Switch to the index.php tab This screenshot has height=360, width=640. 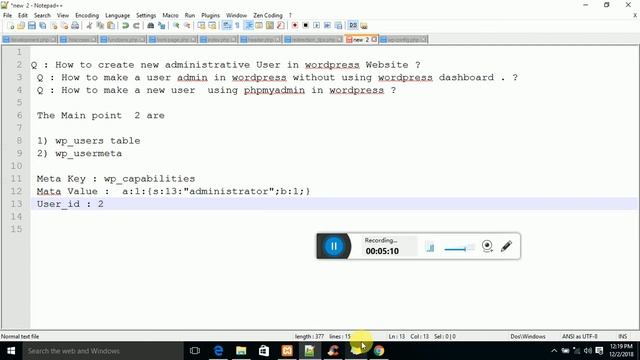tap(218, 40)
